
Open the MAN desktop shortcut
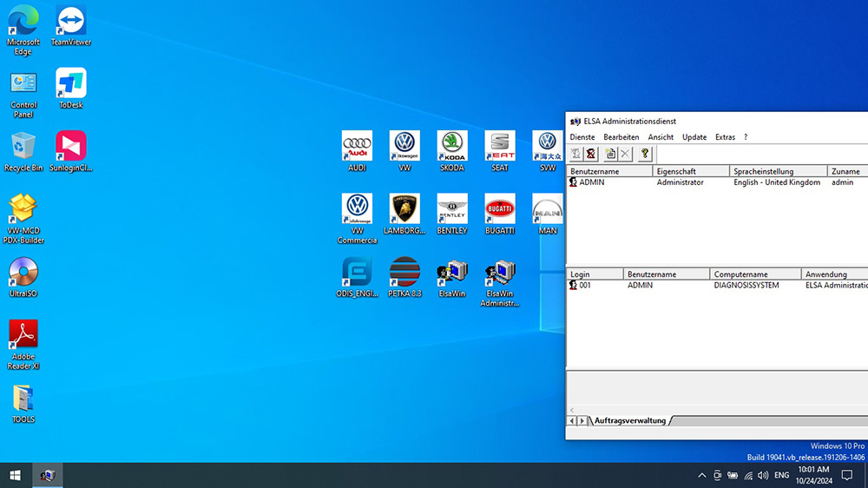coord(548,214)
